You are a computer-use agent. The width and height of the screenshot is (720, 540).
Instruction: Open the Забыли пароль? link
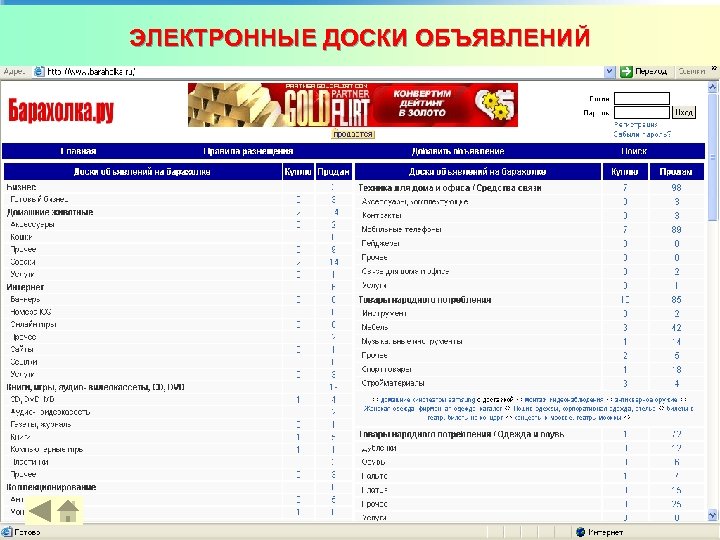[642, 134]
